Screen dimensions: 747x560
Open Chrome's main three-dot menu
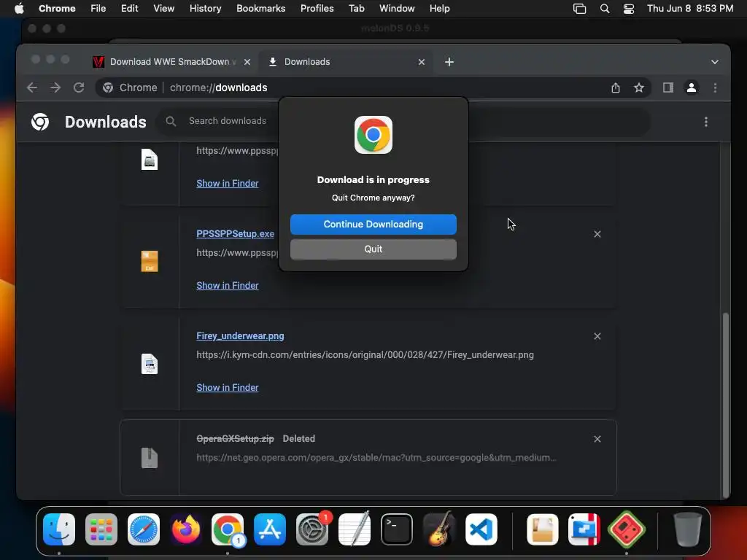(715, 87)
